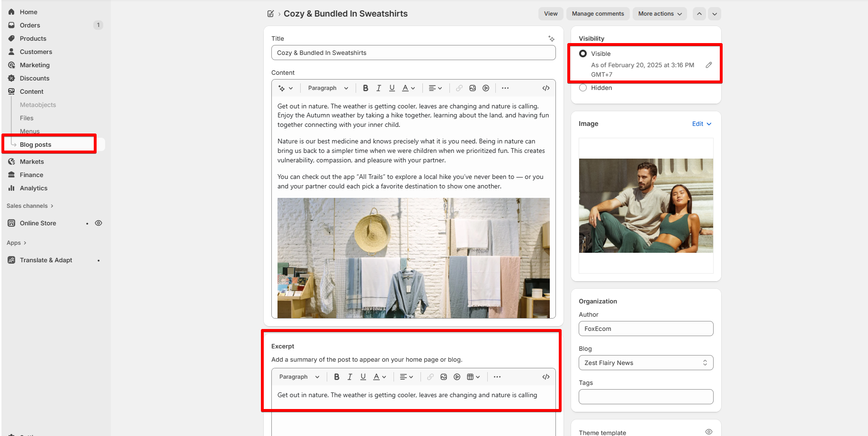Open text color picker in Content editor
The image size is (868, 436).
(408, 88)
